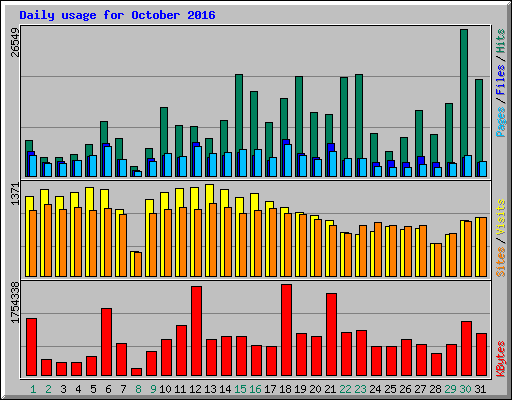Click the cyan Pages bar for day 18
Image resolution: width=512 pixels, height=400 pixels.
click(288, 160)
